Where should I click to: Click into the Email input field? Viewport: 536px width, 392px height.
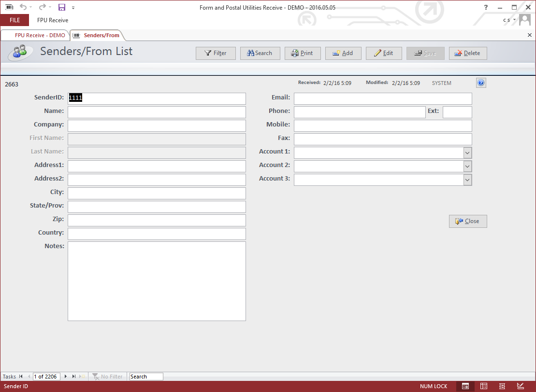coord(383,98)
